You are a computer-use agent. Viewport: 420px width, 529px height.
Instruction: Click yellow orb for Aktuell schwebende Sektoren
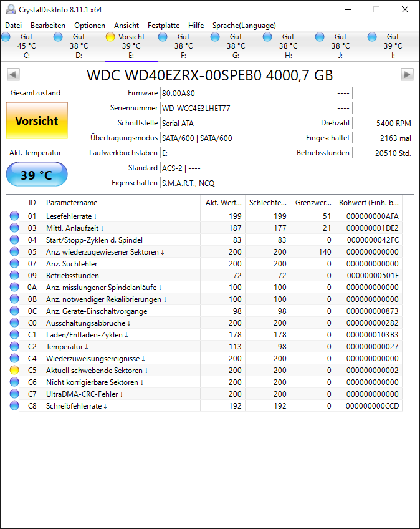pos(14,370)
